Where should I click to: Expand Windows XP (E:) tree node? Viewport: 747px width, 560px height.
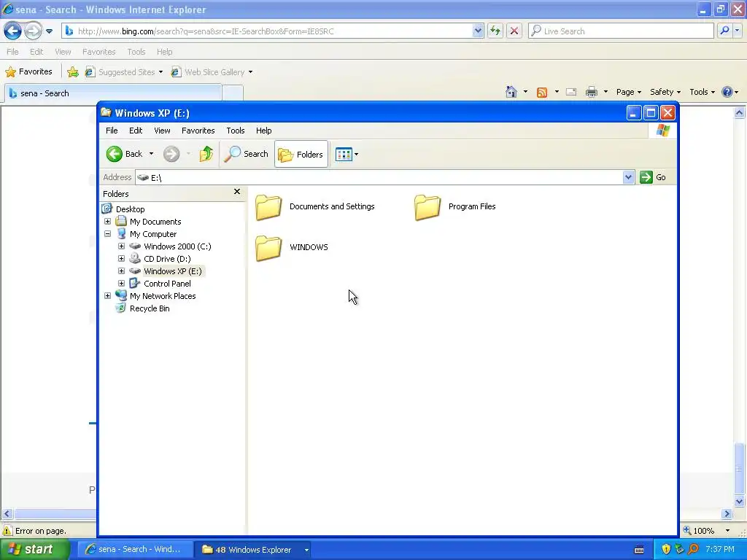click(x=122, y=271)
